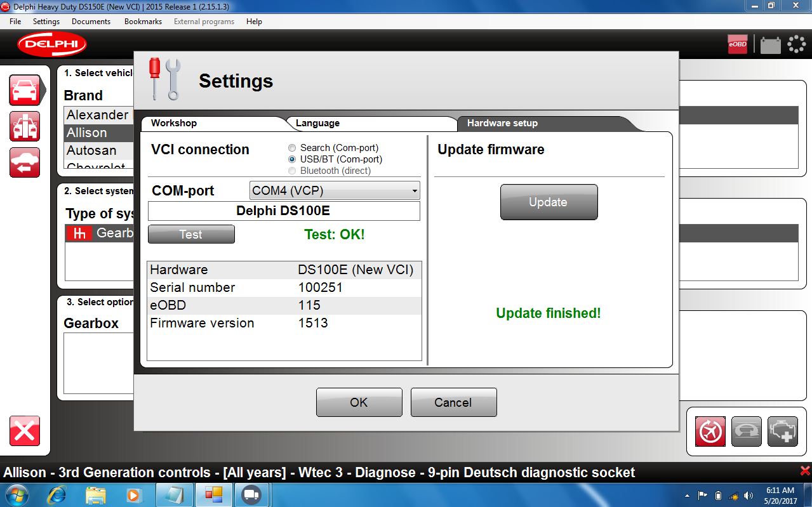
Task: Click the two-cars sidebar icon
Action: 25,126
